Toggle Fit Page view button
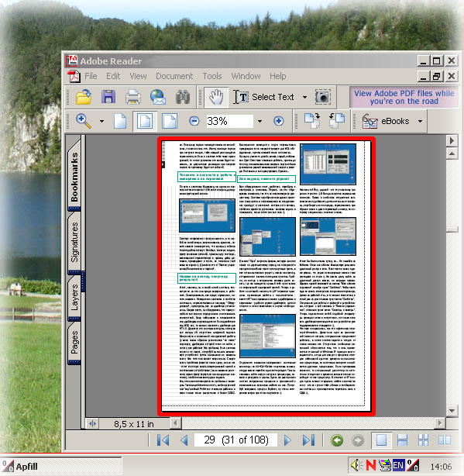This screenshot has height=476, width=464. [x=145, y=121]
